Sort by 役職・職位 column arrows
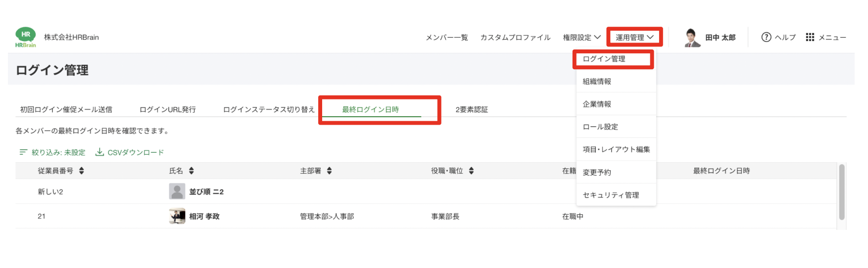 tap(471, 171)
